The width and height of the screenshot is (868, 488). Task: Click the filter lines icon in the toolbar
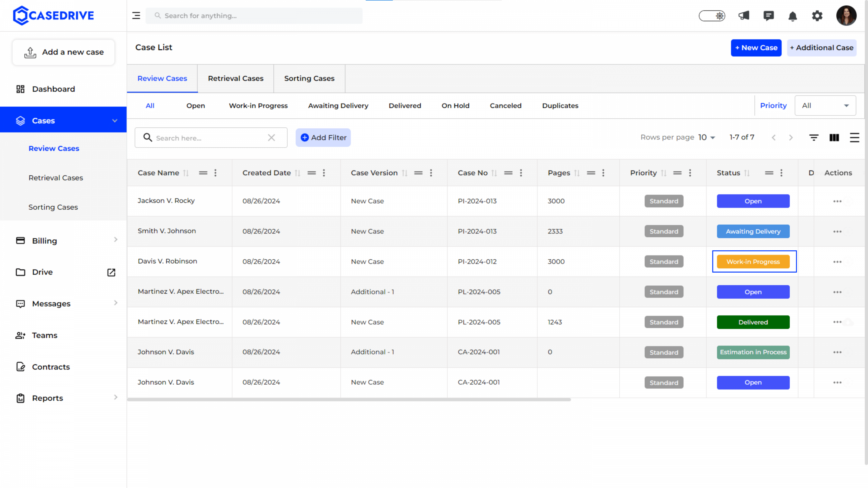pos(814,137)
